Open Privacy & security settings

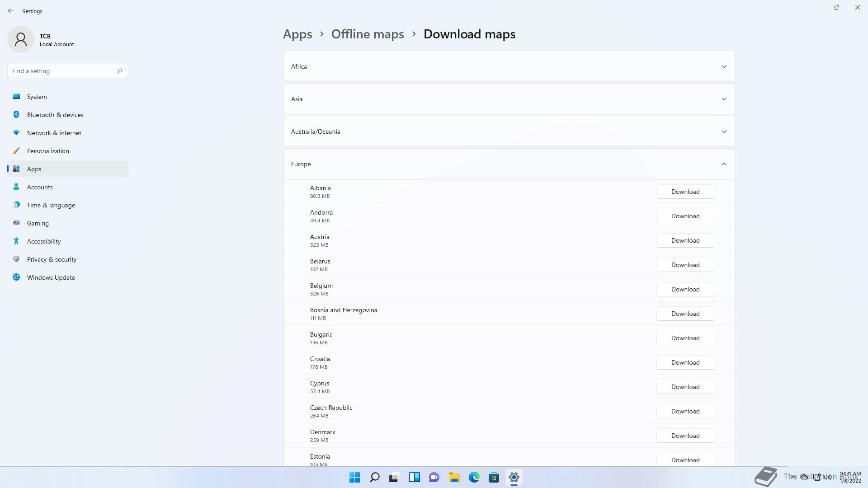click(52, 259)
